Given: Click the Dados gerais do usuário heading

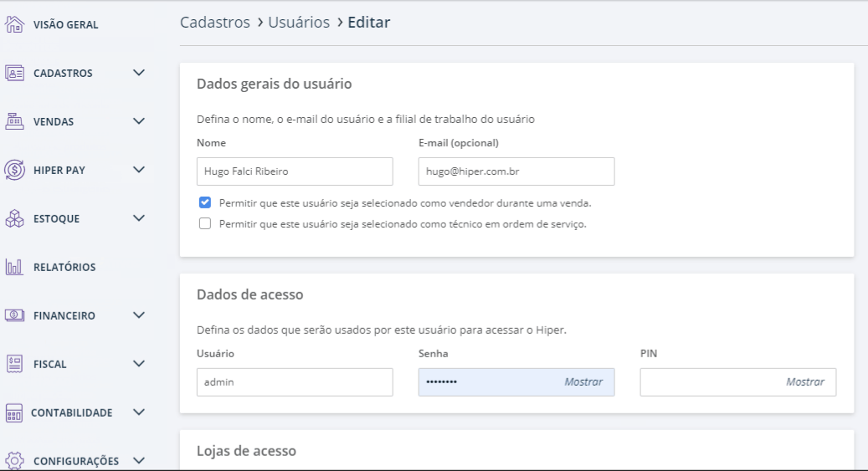Looking at the screenshot, I should pos(274,84).
